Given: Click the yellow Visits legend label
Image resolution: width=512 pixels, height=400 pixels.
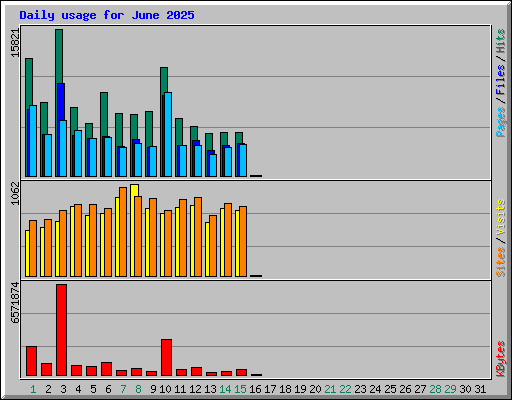Looking at the screenshot, I should click(x=501, y=217).
